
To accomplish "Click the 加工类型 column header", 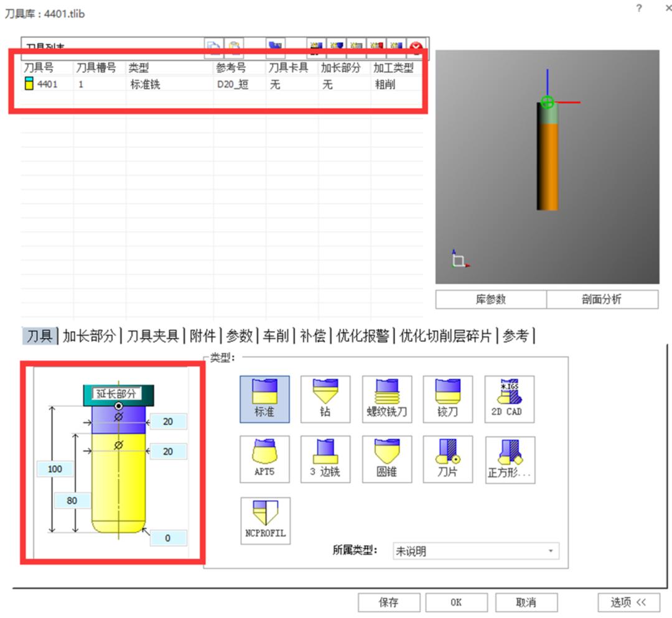I will click(393, 68).
